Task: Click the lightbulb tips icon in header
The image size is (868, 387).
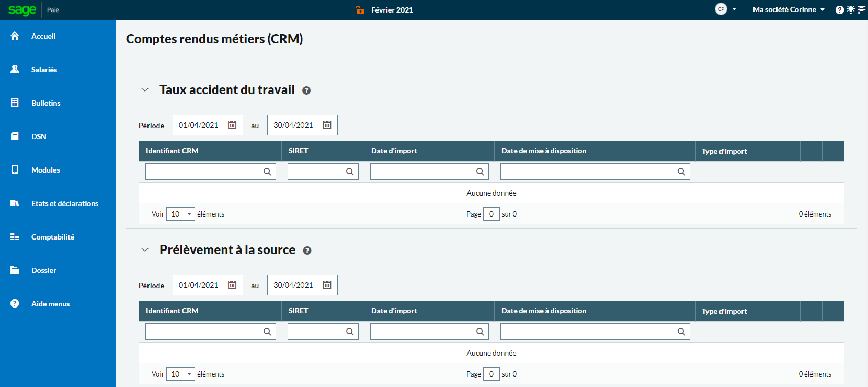Action: tap(851, 10)
